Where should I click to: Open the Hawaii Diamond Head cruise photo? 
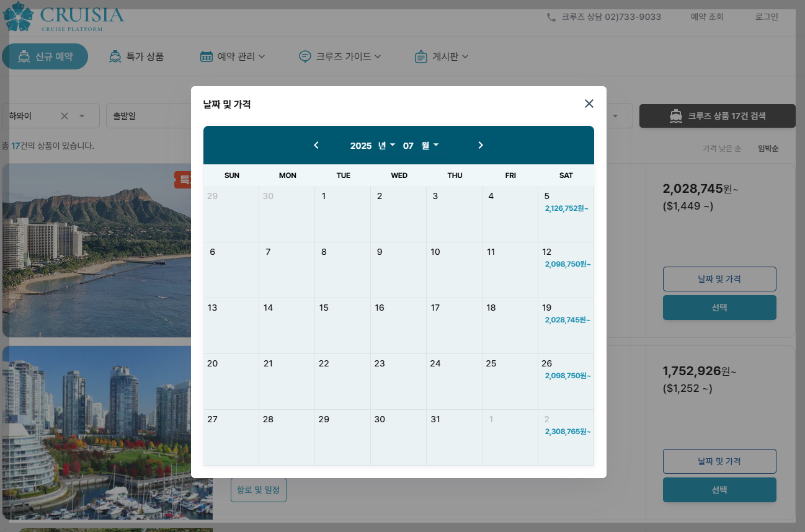tap(96, 250)
